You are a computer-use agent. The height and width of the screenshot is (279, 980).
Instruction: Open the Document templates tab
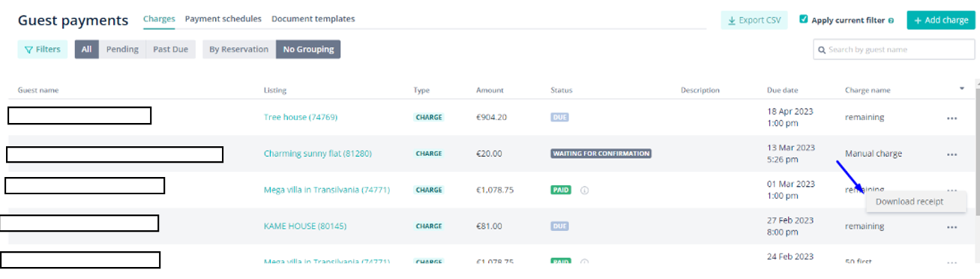click(313, 19)
